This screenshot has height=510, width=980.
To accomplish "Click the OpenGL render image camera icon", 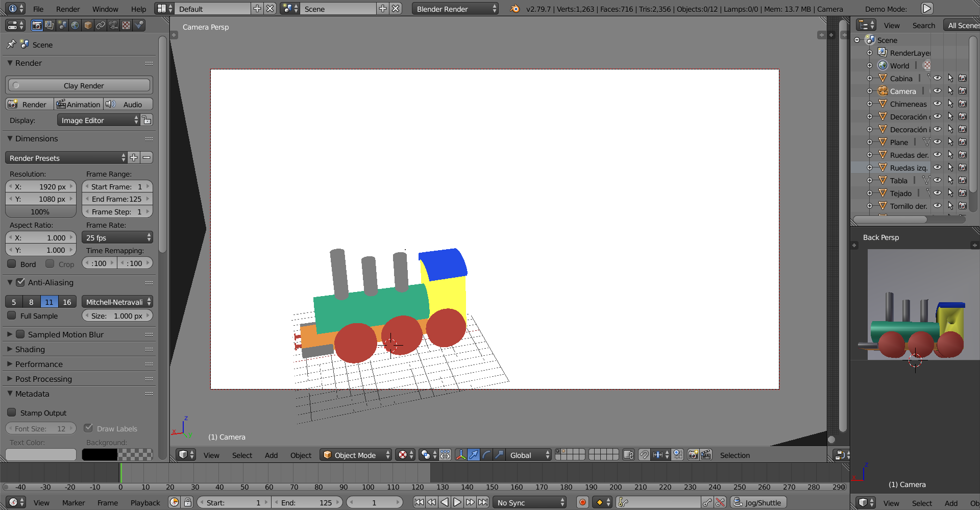I will (x=693, y=455).
